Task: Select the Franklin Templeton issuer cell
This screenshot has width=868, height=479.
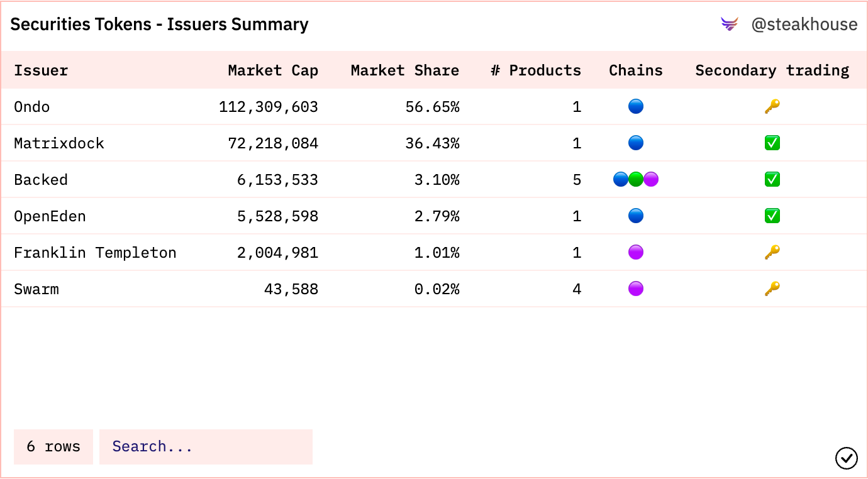Action: click(x=95, y=253)
